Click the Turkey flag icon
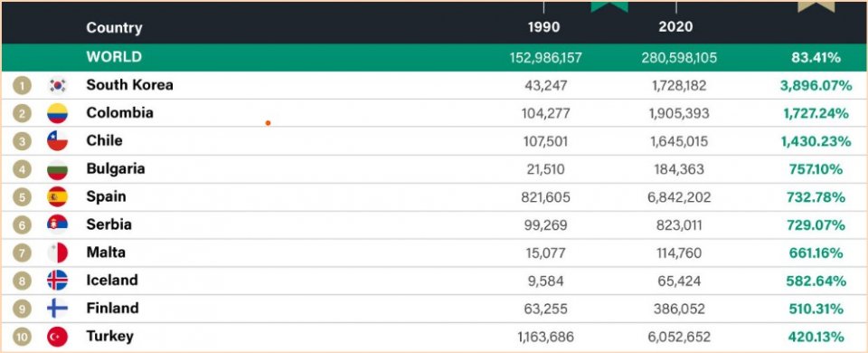The width and height of the screenshot is (868, 353). coord(57,337)
